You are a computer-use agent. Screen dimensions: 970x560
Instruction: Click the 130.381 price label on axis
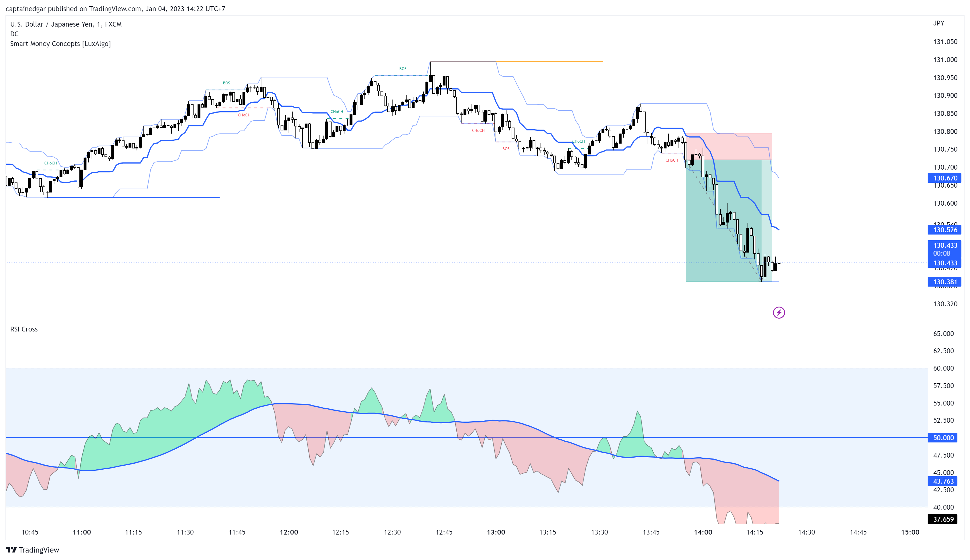(944, 281)
